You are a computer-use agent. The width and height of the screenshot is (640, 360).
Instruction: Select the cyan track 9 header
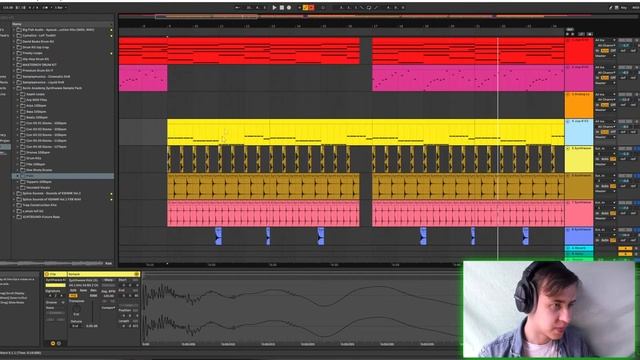[x=579, y=248]
